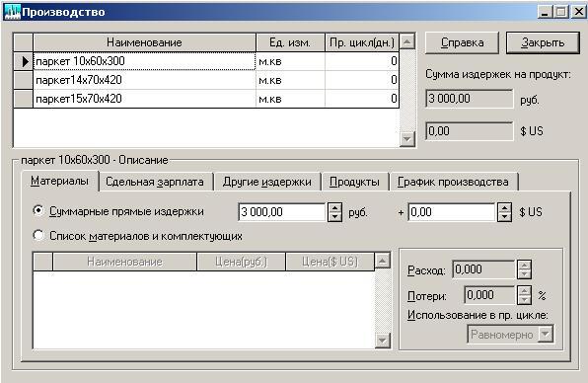Increase the Расход value

pos(524,265)
